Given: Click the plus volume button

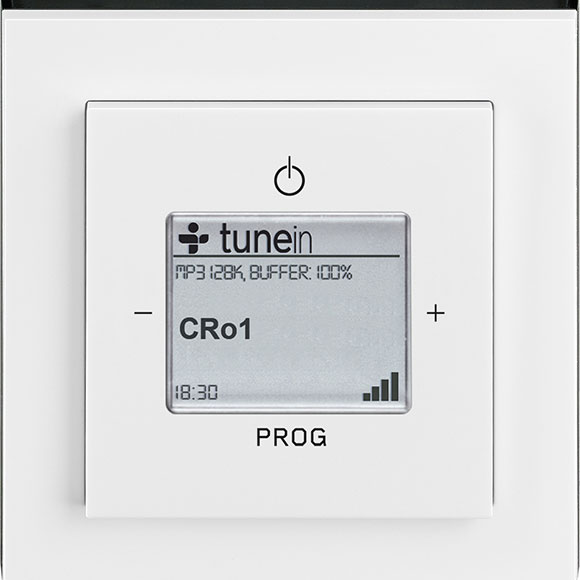Looking at the screenshot, I should click(x=436, y=313).
